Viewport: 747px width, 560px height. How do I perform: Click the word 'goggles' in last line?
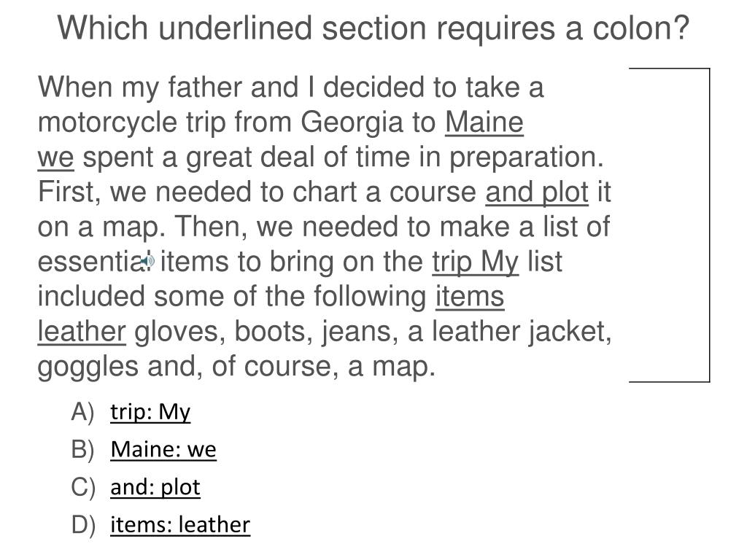point(88,367)
